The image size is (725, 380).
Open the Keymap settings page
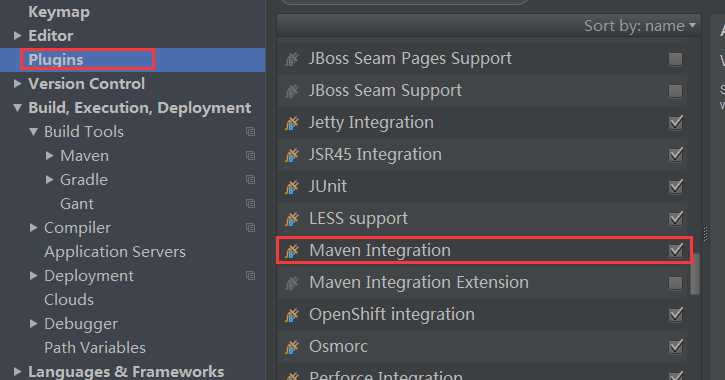click(59, 12)
